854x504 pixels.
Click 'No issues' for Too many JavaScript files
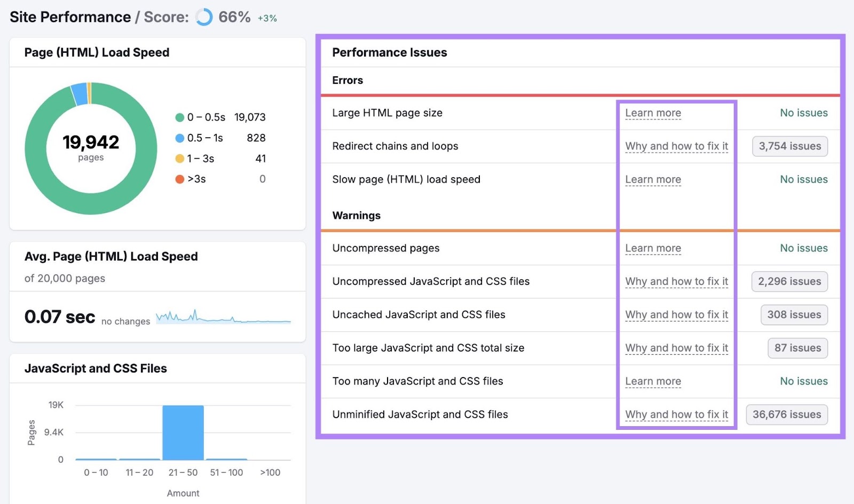point(804,381)
